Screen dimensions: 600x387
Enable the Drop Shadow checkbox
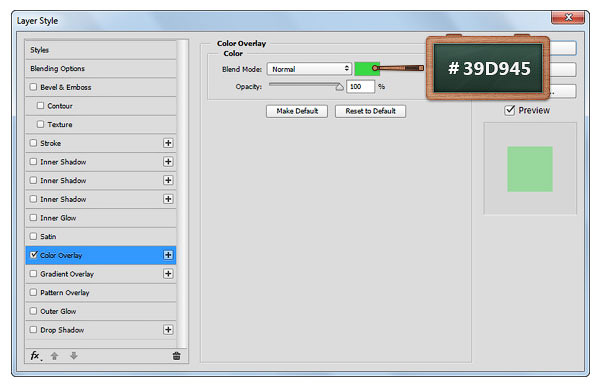click(x=33, y=330)
